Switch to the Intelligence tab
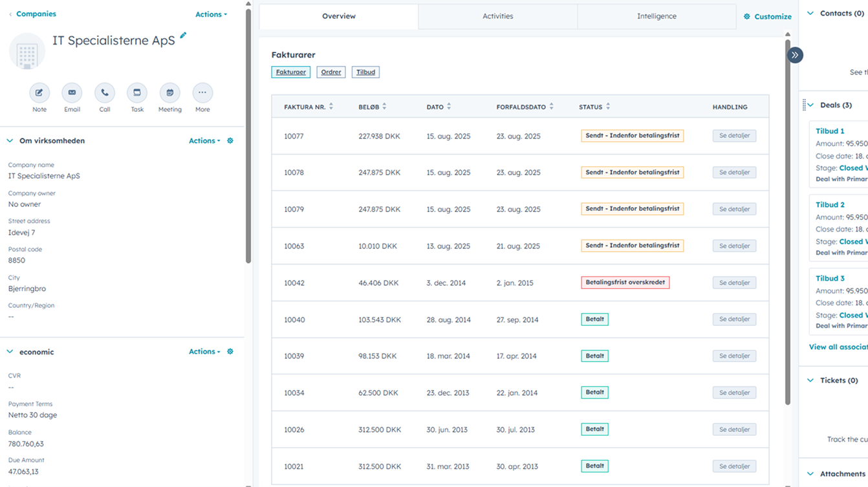 [x=656, y=17]
